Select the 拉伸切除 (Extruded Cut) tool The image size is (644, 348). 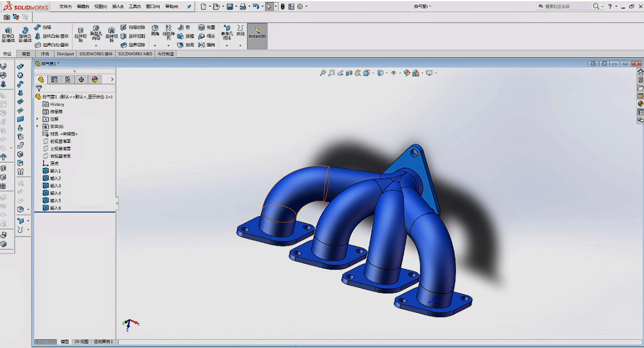[x=80, y=34]
